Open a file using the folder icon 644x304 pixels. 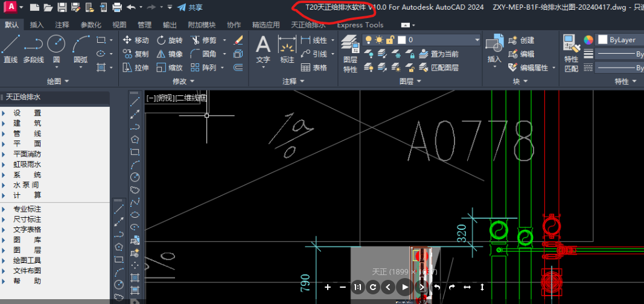(x=48, y=7)
